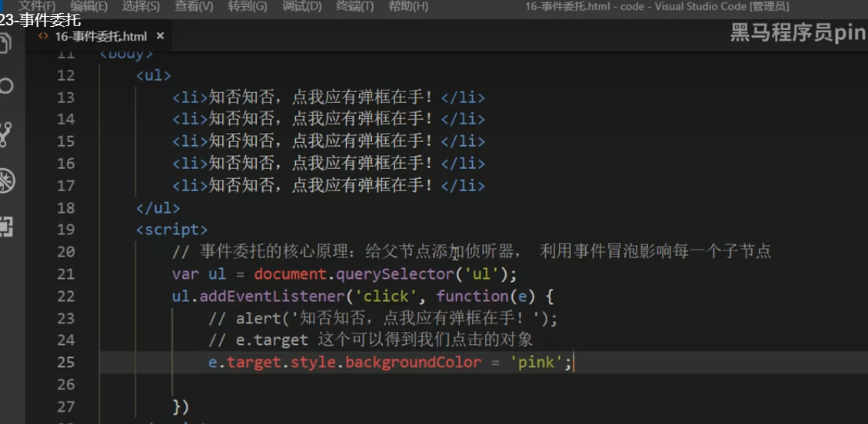
Task: Click the commented alert call on line 23
Action: 383,319
